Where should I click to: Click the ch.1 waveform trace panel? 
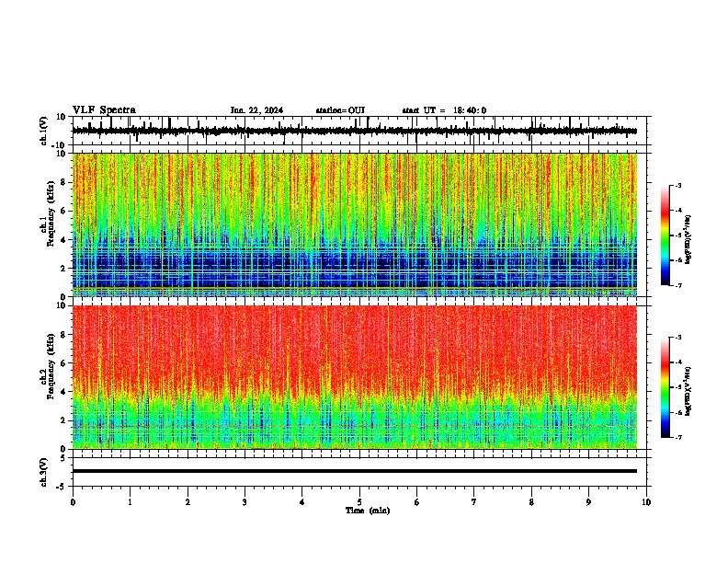point(359,131)
